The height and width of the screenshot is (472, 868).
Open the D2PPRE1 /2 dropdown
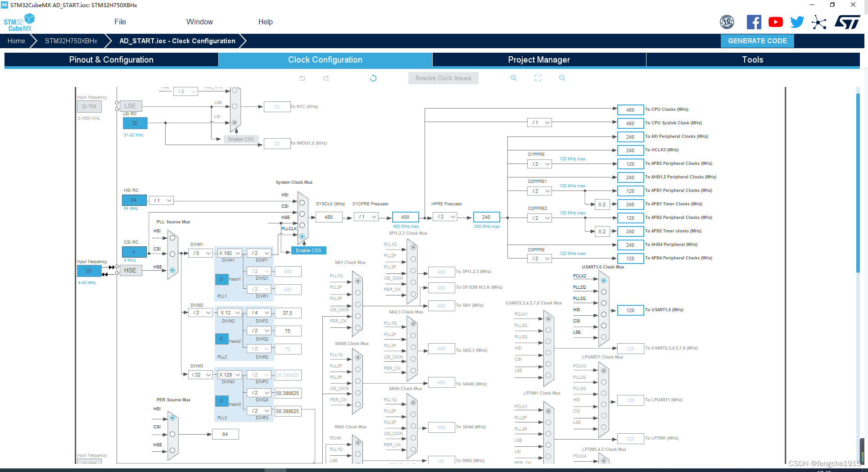[539, 191]
